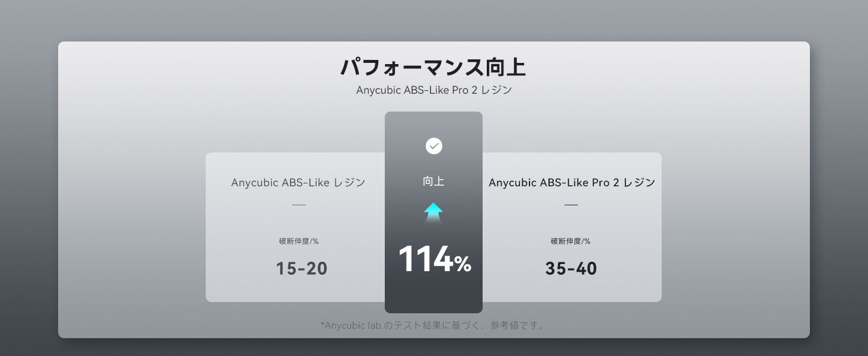This screenshot has width=868, height=356.
Task: Click the 破断伸度/% label above 35-40
Action: [x=570, y=241]
